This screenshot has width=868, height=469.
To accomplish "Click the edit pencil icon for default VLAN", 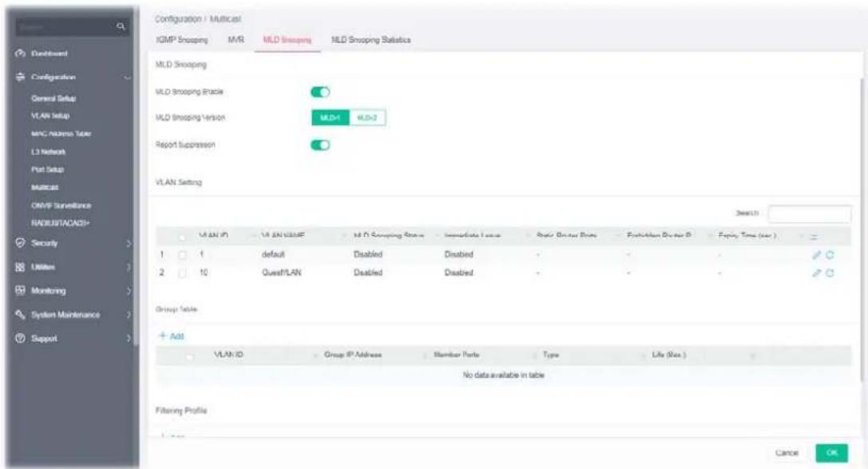I will pyautogui.click(x=817, y=255).
